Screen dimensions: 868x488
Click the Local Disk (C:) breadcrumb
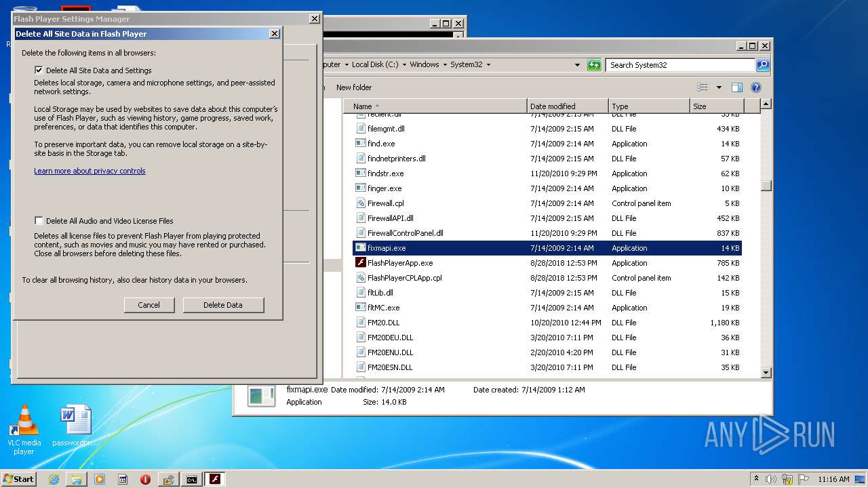tap(375, 65)
